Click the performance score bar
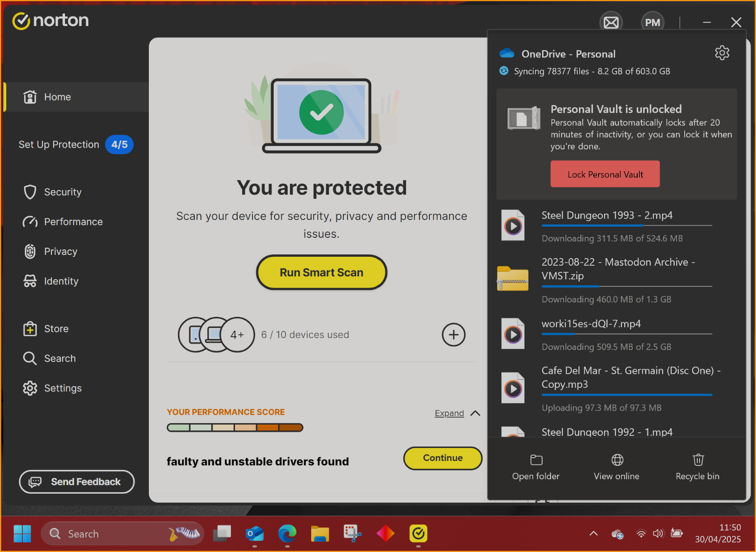 point(235,428)
